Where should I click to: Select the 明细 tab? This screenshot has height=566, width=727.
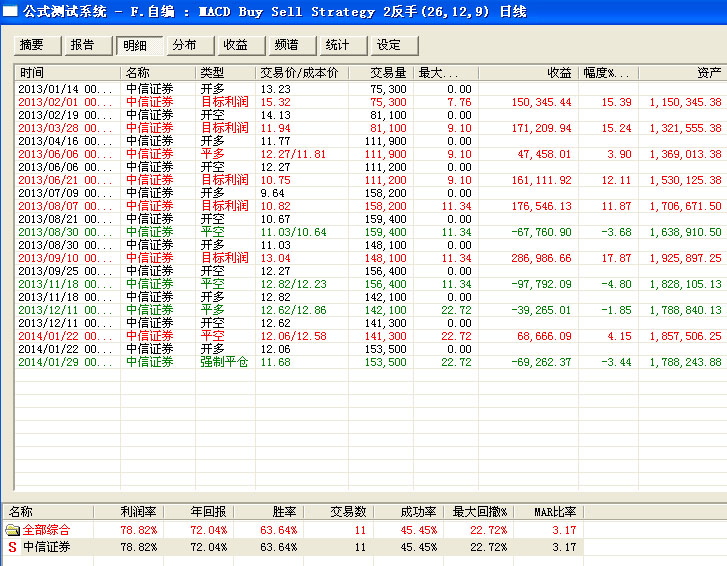140,45
